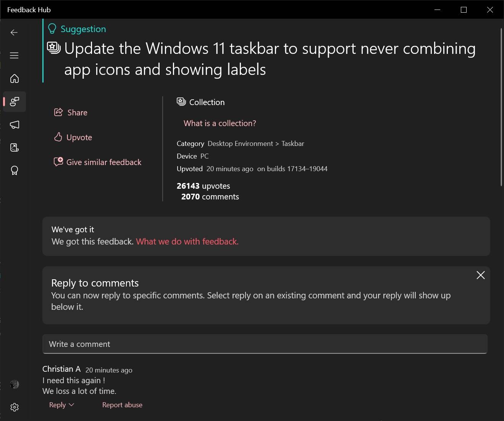The image size is (504, 421).
Task: Open the Home section in Feedback Hub
Action: click(x=14, y=78)
